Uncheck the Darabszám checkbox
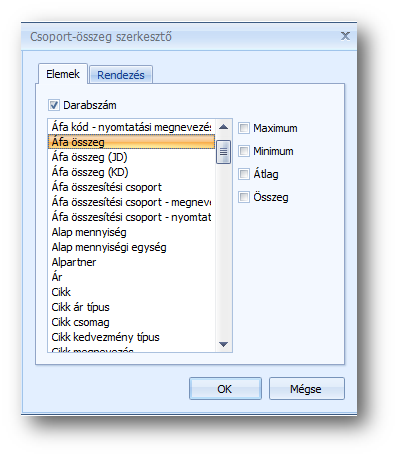 (54, 105)
